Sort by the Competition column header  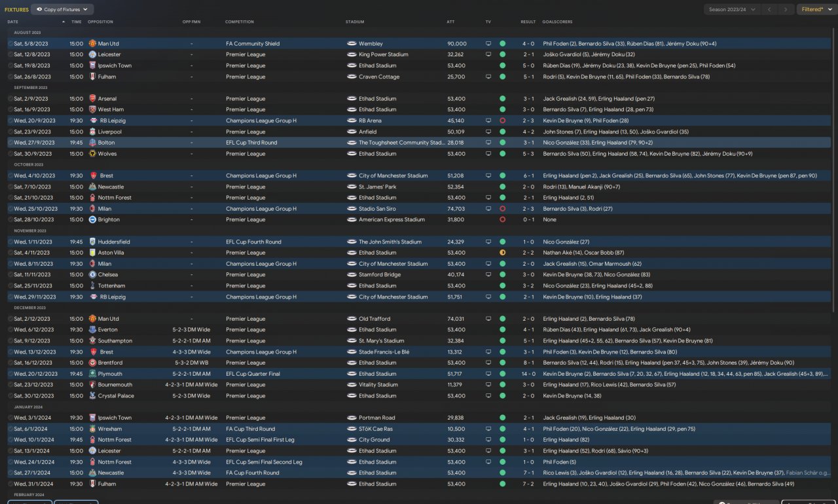tap(240, 22)
